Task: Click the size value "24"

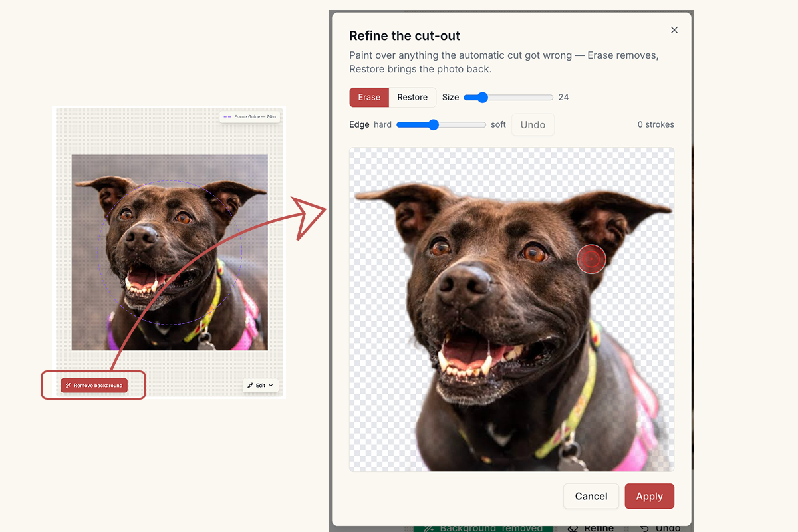Action: tap(563, 97)
